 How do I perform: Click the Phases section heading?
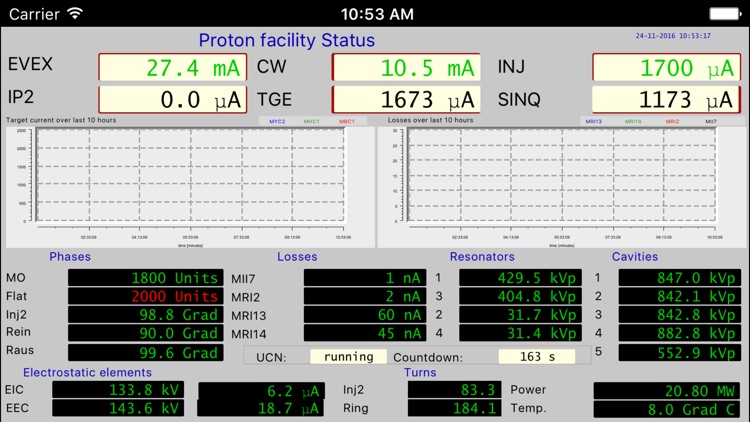70,256
